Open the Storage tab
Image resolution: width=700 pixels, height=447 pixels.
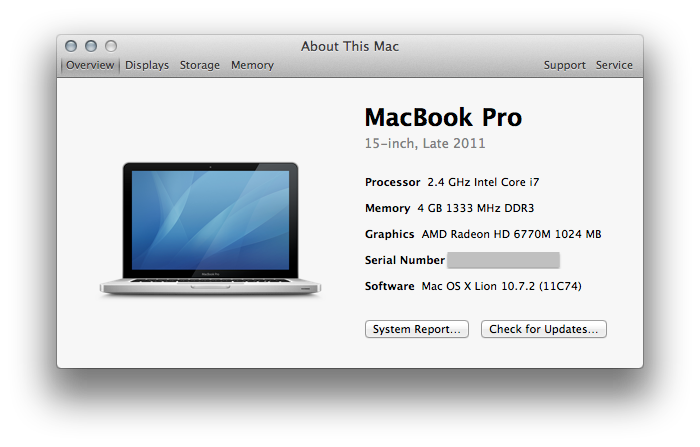point(200,65)
